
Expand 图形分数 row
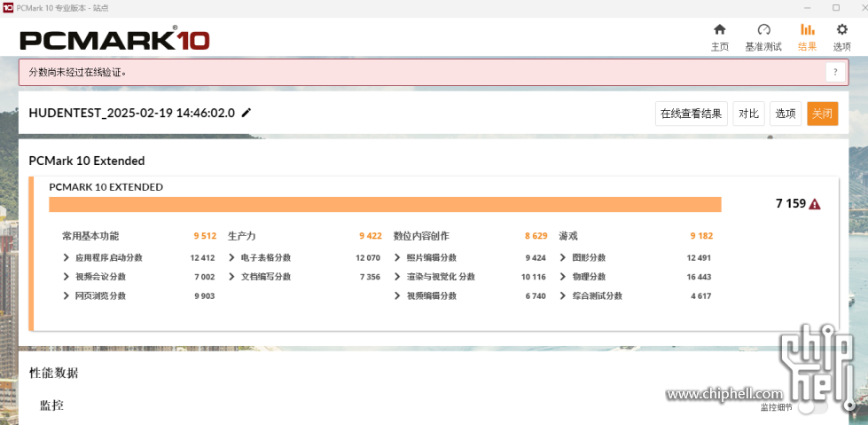coord(563,257)
